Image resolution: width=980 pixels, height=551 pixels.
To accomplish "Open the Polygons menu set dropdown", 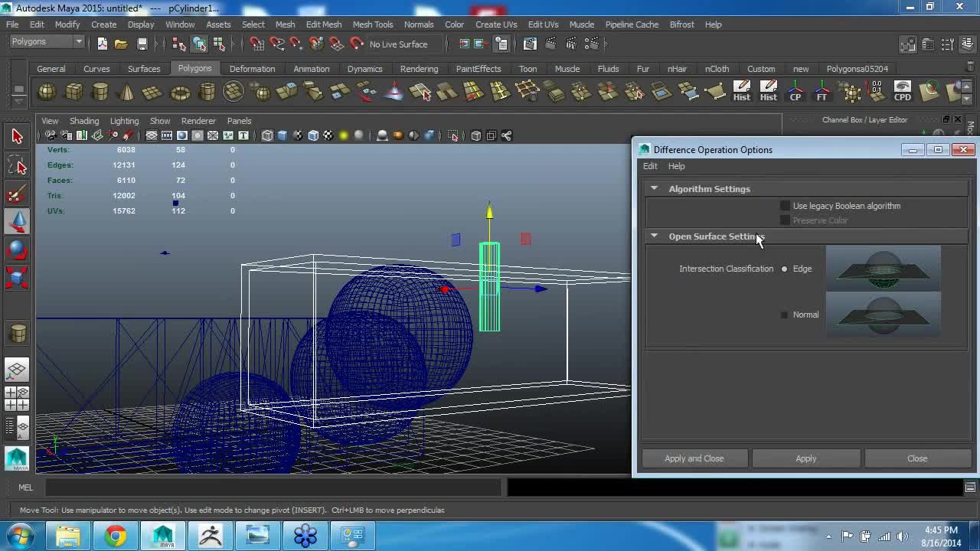I will coord(47,41).
